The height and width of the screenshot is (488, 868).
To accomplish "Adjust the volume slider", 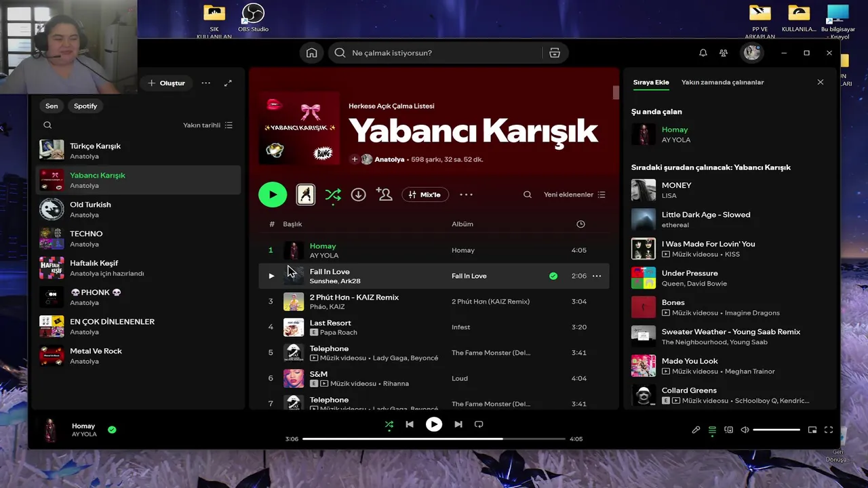I will click(776, 430).
